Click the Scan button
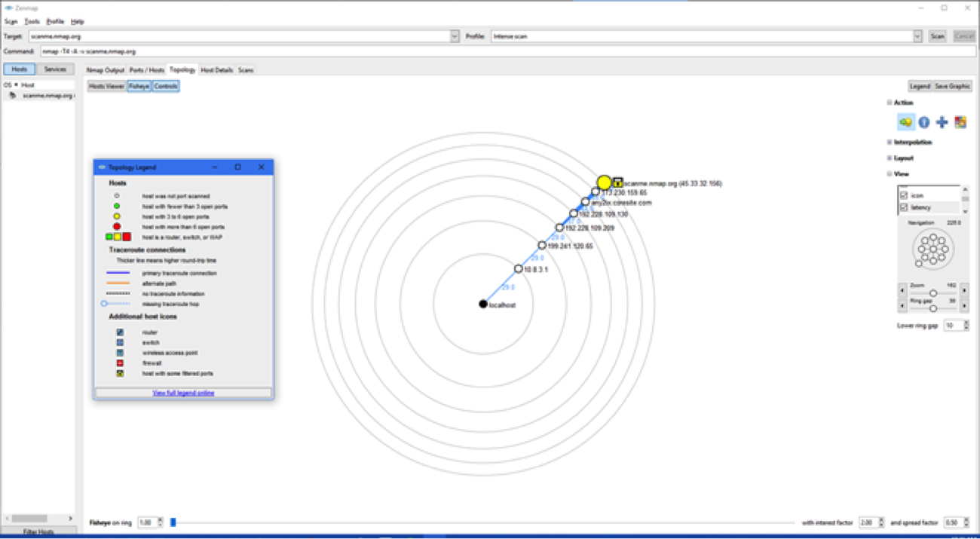The width and height of the screenshot is (980, 539). (x=937, y=36)
